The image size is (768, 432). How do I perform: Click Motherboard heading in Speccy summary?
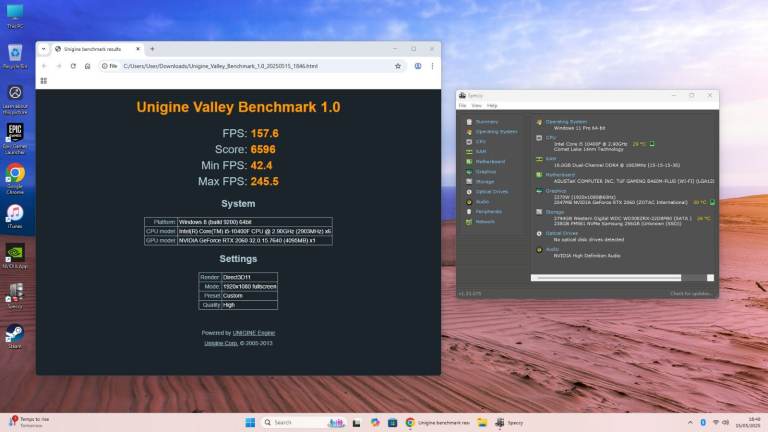[x=560, y=175]
